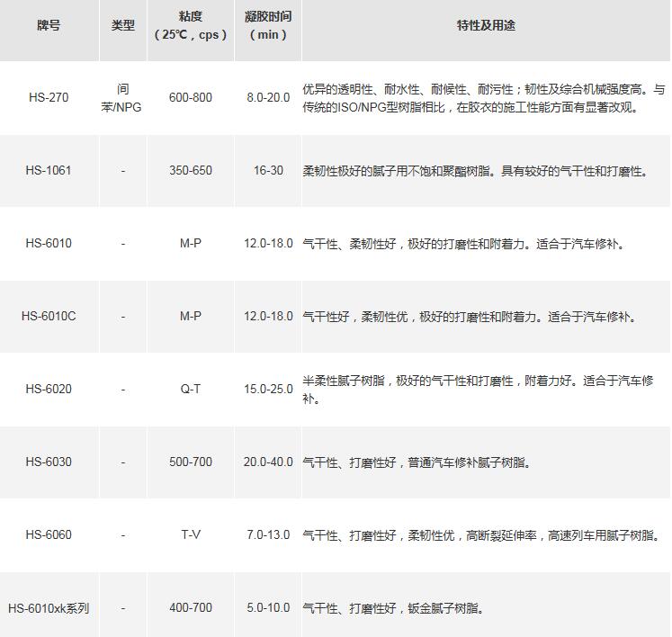Image resolution: width=672 pixels, height=637 pixels.
Task: Click the T-V viscosity value
Action: point(191,535)
